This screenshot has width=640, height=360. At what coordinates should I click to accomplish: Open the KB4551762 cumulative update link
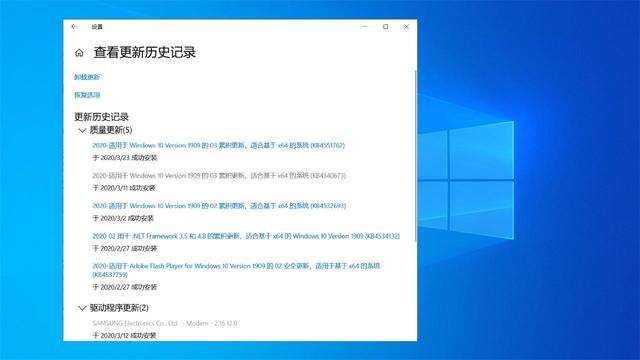[x=218, y=145]
